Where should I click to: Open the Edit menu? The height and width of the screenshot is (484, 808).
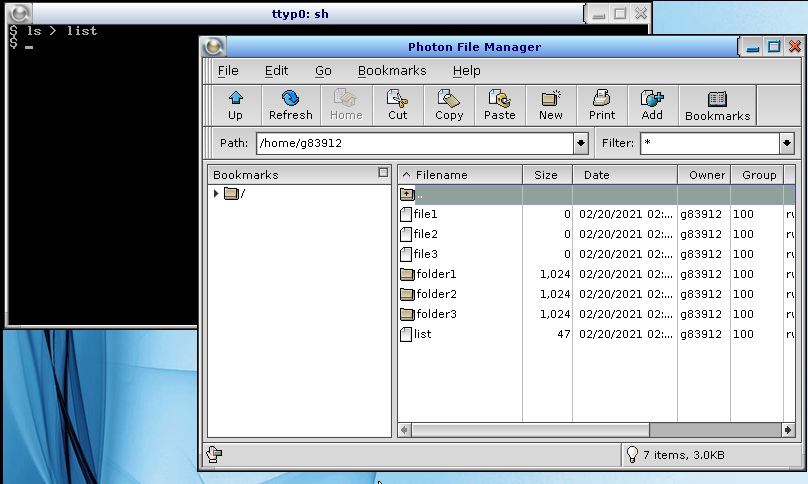[276, 71]
